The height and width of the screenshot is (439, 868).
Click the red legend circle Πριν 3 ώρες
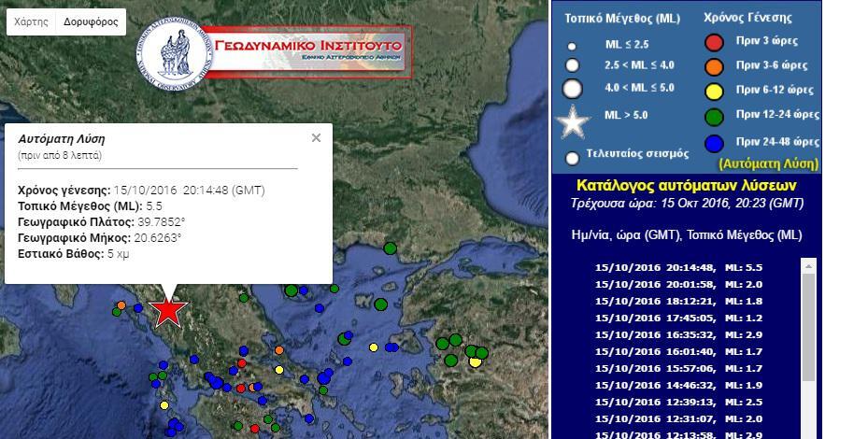click(714, 42)
